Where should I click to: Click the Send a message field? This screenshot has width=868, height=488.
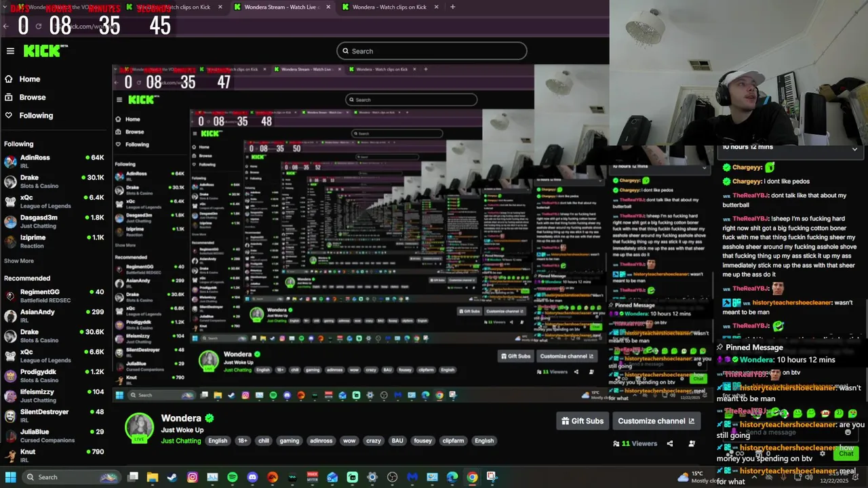click(790, 432)
